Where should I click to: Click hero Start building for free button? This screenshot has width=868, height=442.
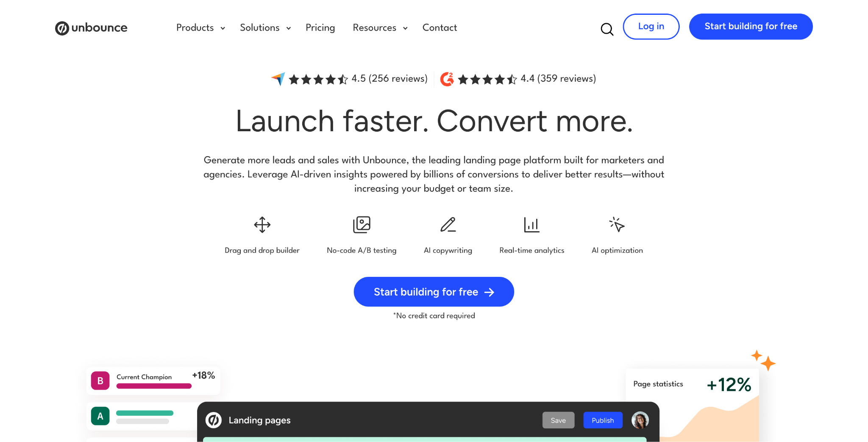434,292
